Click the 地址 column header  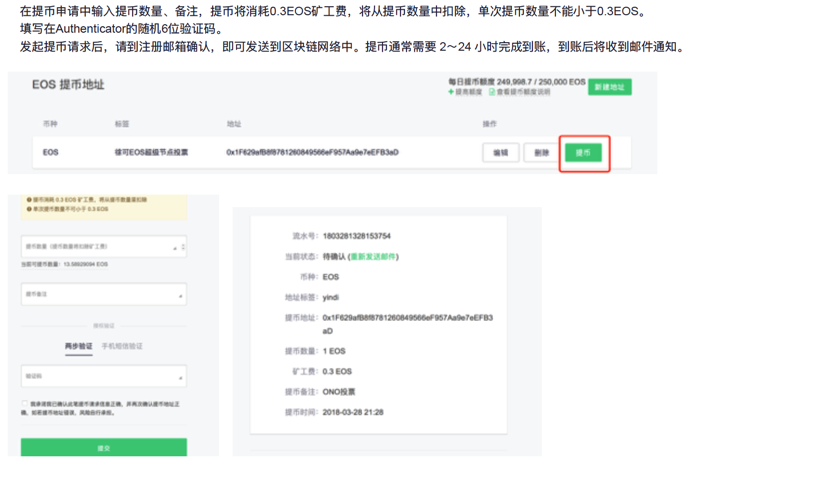tap(234, 124)
